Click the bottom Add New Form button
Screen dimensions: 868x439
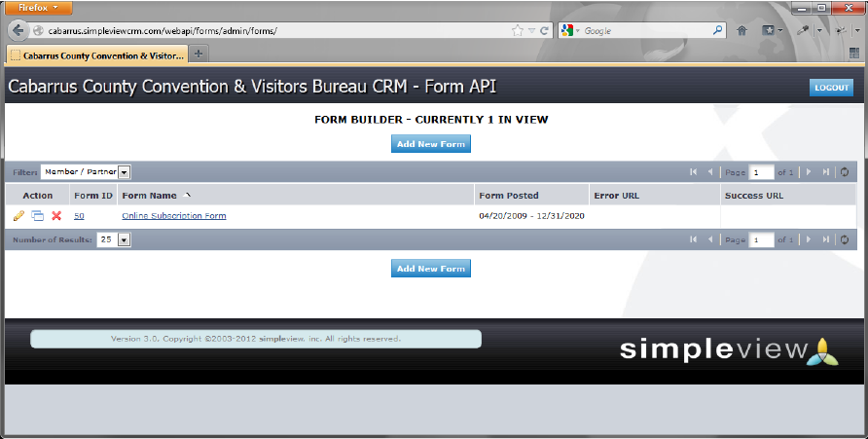pos(431,269)
